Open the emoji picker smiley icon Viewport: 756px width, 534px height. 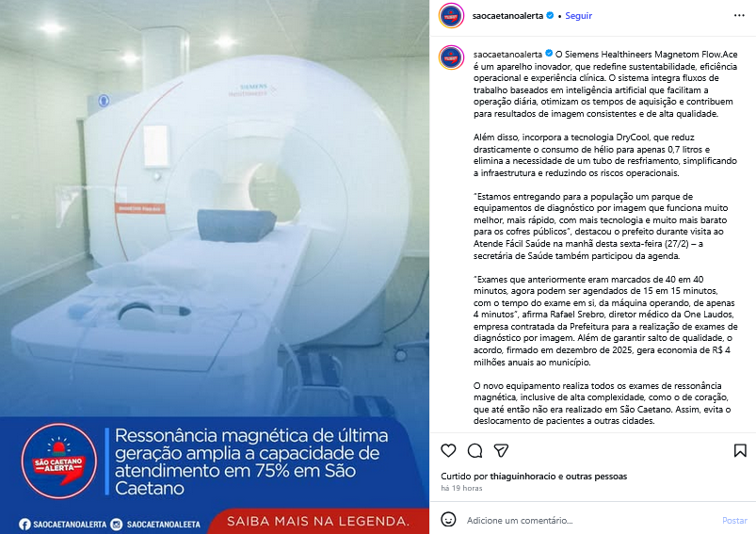448,520
